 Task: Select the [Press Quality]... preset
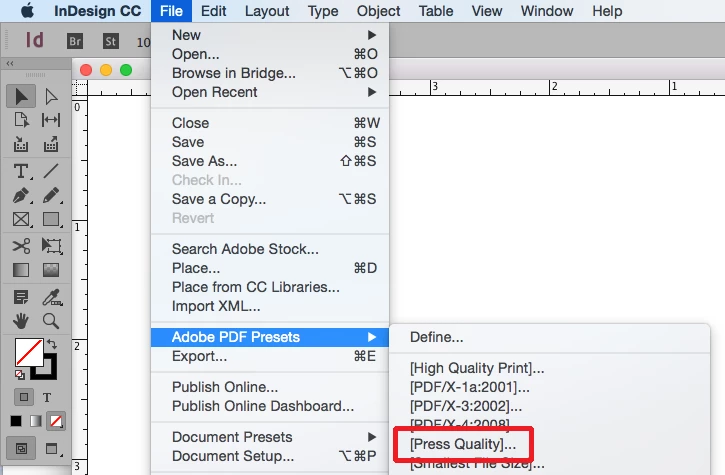coord(463,444)
